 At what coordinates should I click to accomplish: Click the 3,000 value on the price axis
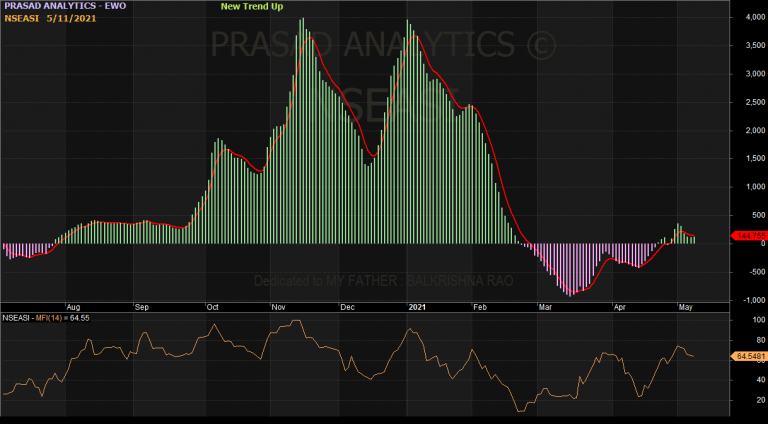[x=755, y=74]
